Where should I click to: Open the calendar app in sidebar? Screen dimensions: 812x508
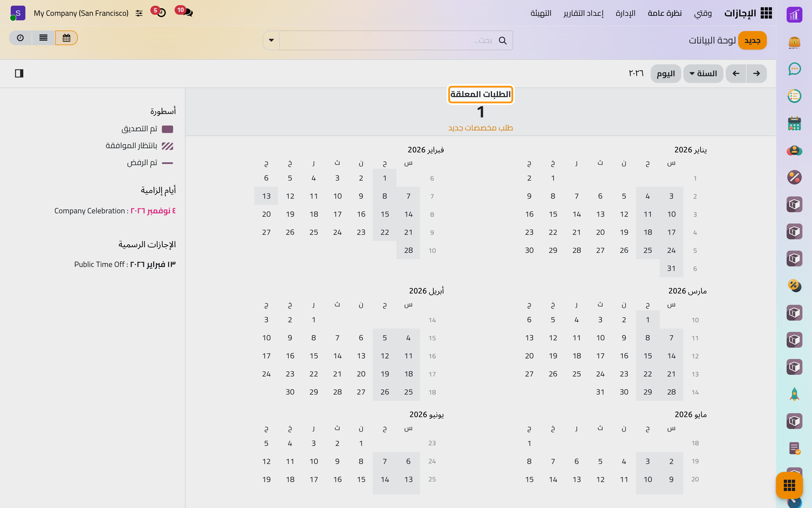[794, 123]
